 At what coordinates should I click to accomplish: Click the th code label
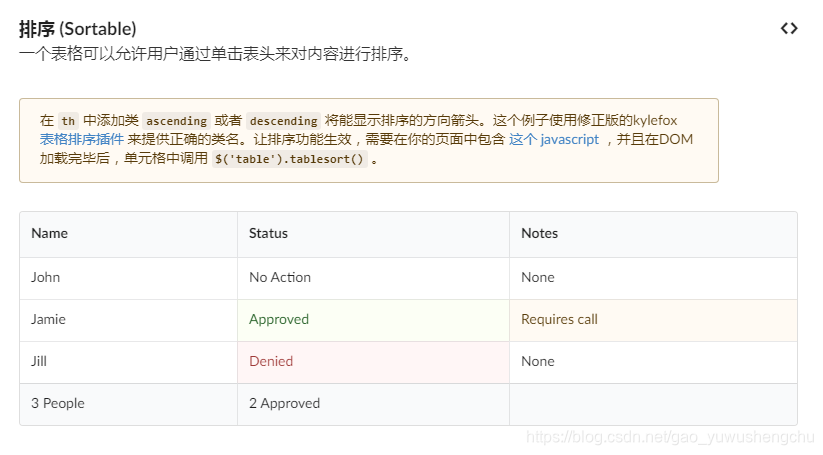(x=68, y=121)
